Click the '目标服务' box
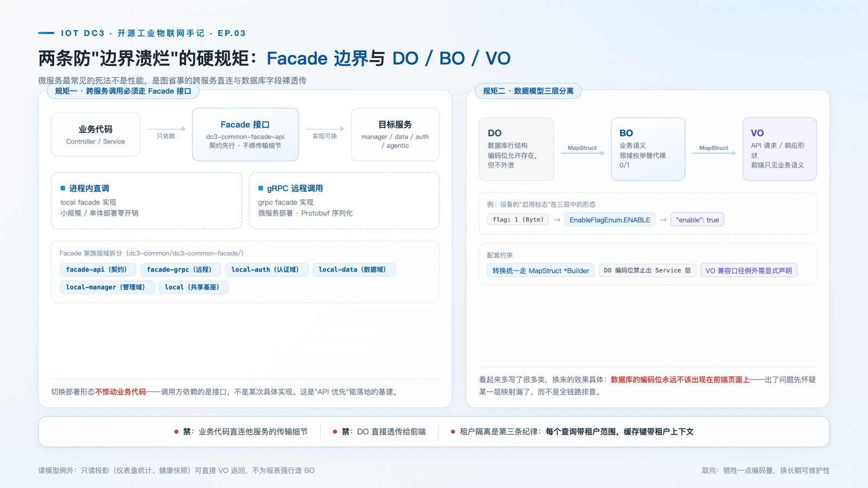 pyautogui.click(x=395, y=134)
